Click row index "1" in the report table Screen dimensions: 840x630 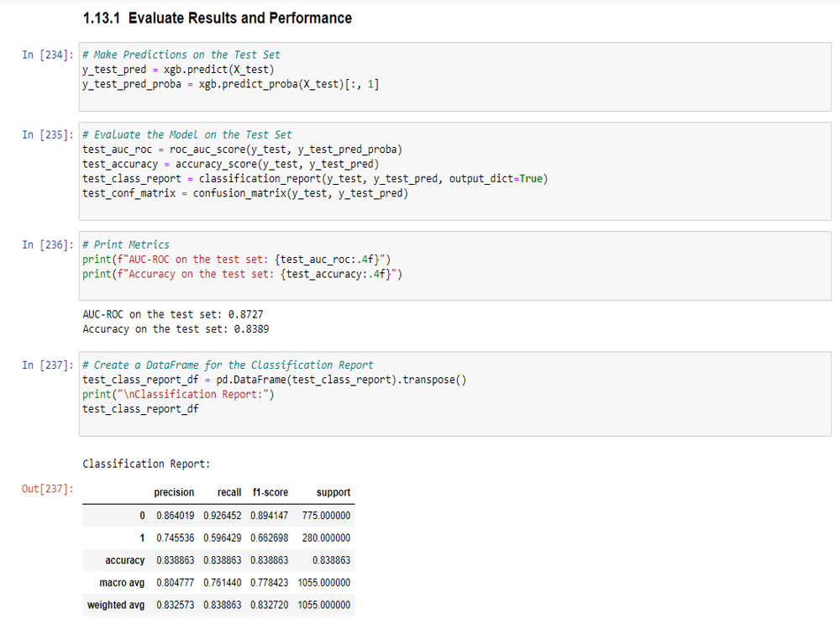(x=142, y=538)
